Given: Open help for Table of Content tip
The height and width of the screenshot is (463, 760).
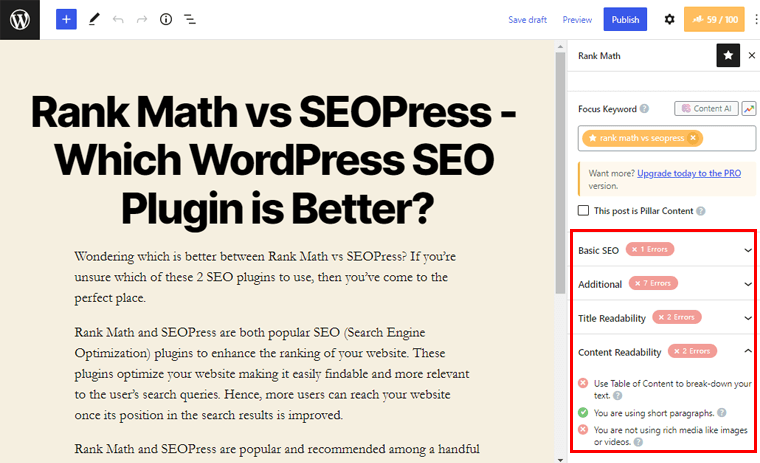Looking at the screenshot, I should click(618, 396).
